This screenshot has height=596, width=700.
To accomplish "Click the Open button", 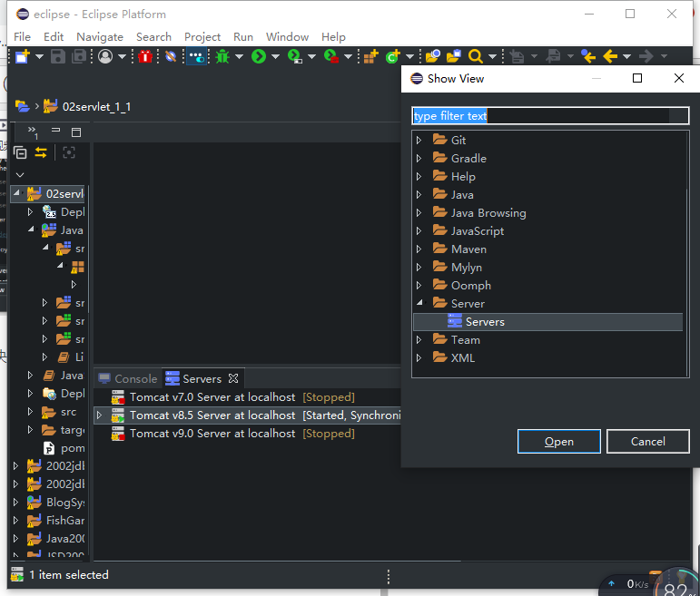I will [x=559, y=441].
